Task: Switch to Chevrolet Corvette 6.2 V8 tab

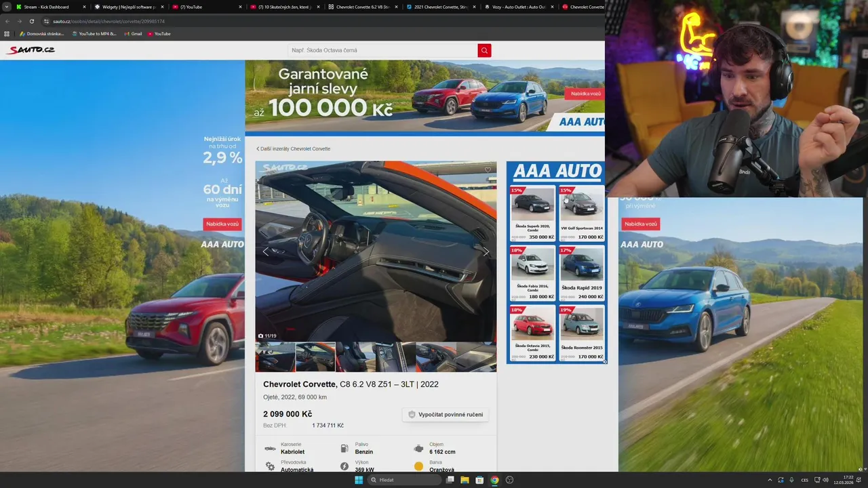Action: click(363, 7)
